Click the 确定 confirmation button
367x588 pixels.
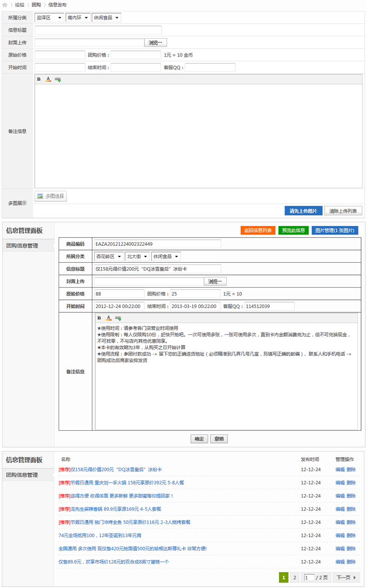coord(199,439)
